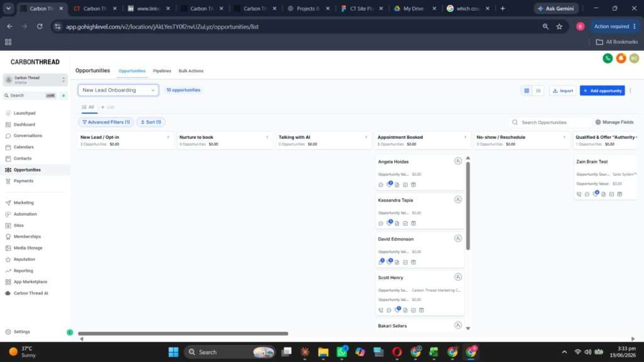The width and height of the screenshot is (644, 362).
Task: Click Appointment Booked column vertical scrollbar thumb
Action: (468, 206)
